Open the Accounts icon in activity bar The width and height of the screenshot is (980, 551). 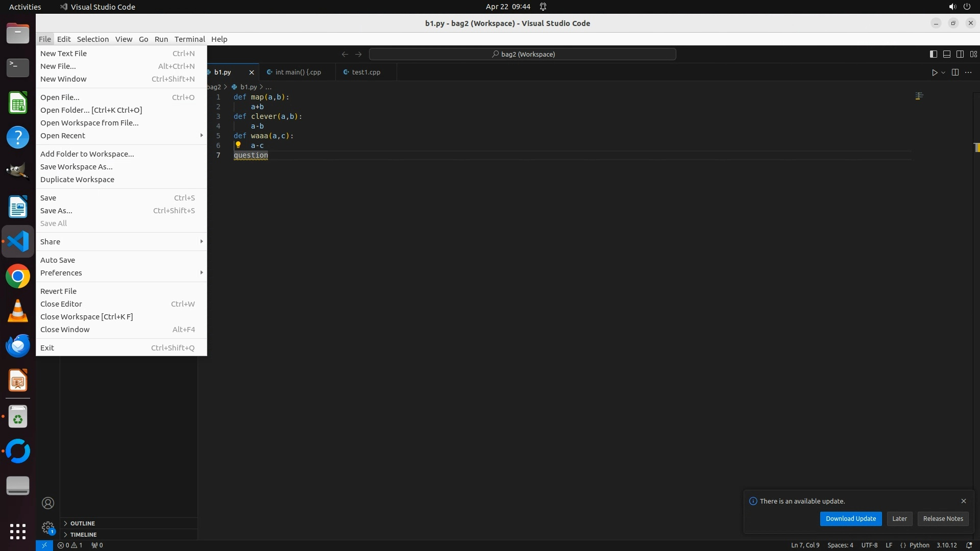click(x=48, y=503)
